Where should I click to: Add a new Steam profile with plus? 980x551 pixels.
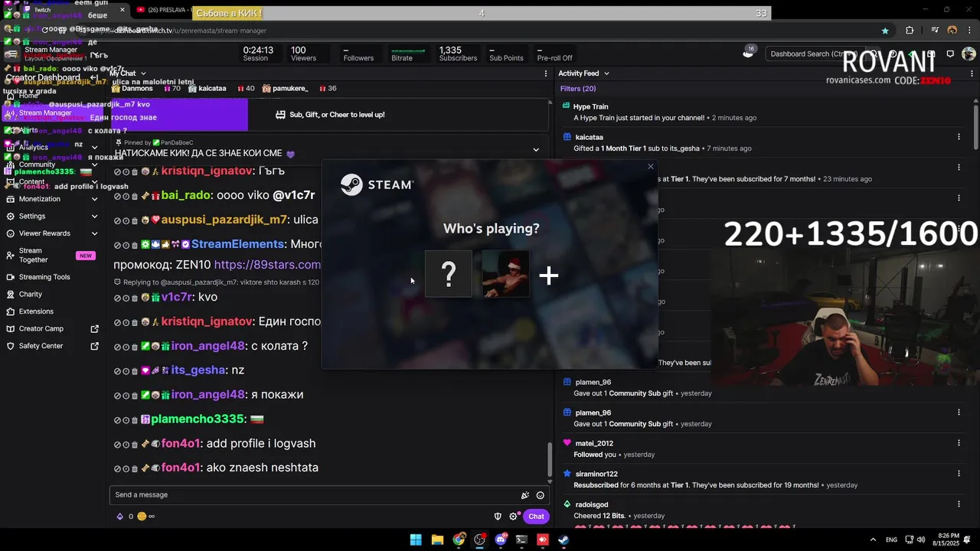click(x=548, y=275)
